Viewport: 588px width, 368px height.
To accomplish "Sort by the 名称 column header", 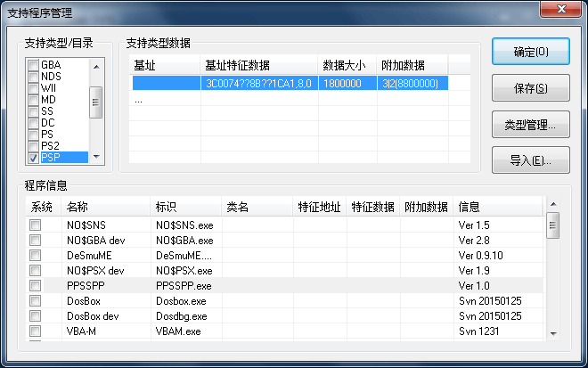I will pos(106,207).
